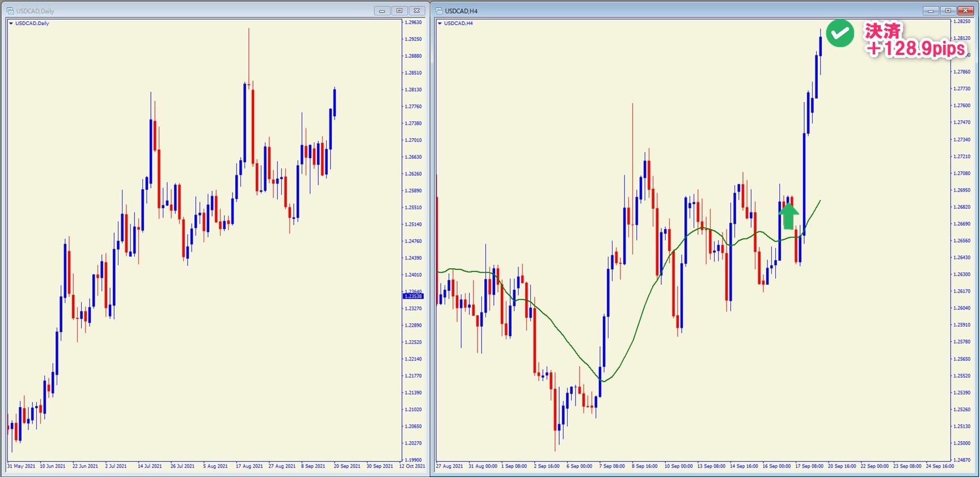
Task: Click the 10 Sep 00:00 time label
Action: pos(679,466)
